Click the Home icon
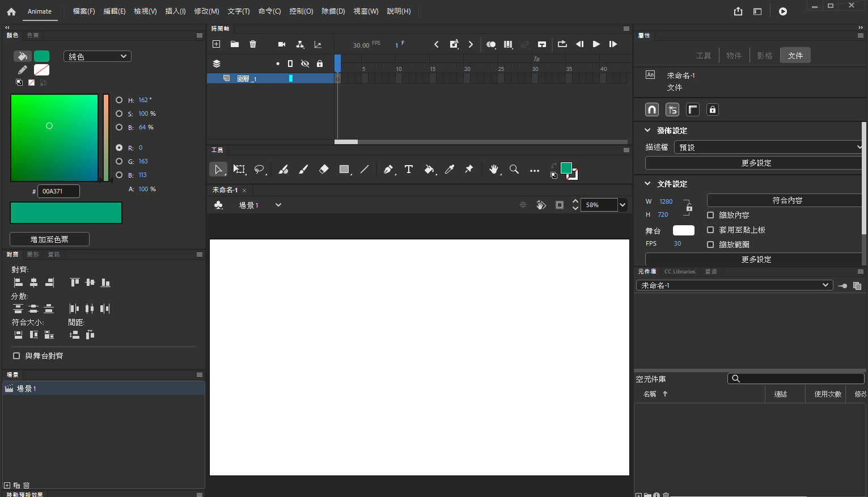 click(11, 11)
